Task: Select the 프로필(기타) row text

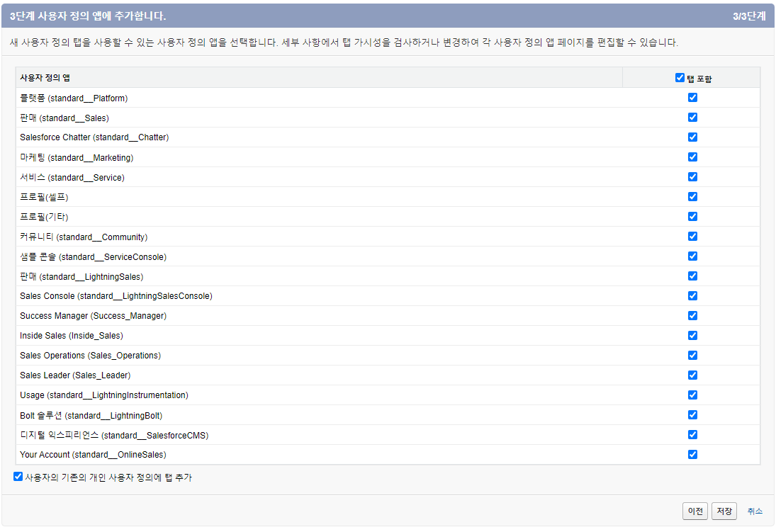Action: click(44, 217)
